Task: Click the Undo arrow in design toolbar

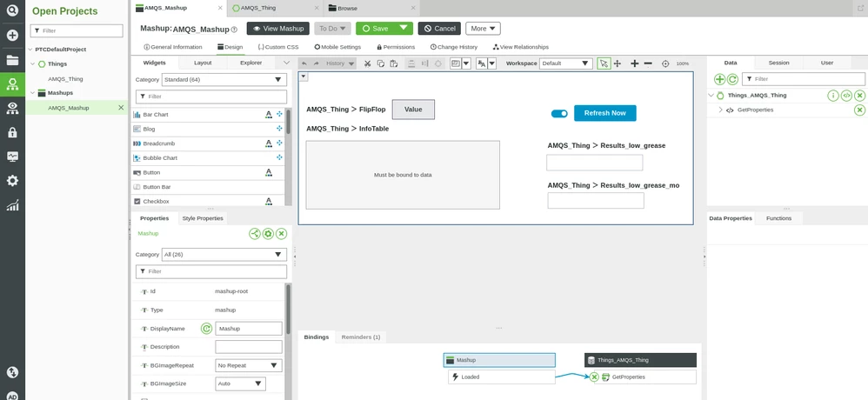Action: pyautogui.click(x=304, y=63)
